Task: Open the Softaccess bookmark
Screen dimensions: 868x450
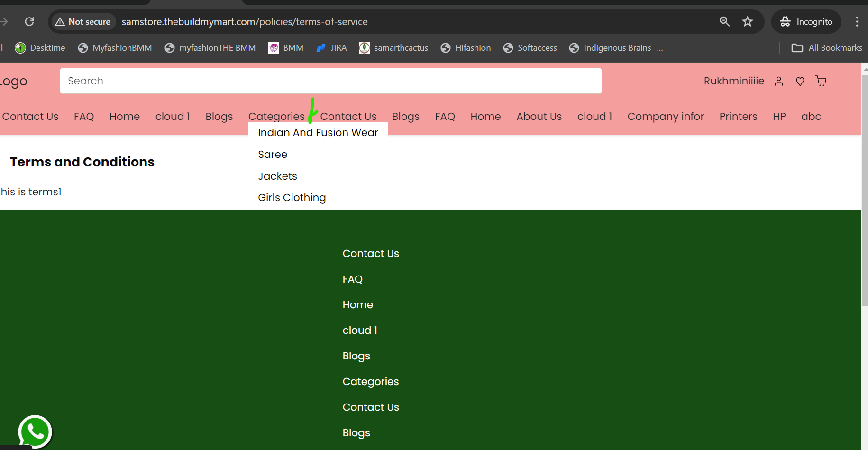Action: pyautogui.click(x=530, y=48)
